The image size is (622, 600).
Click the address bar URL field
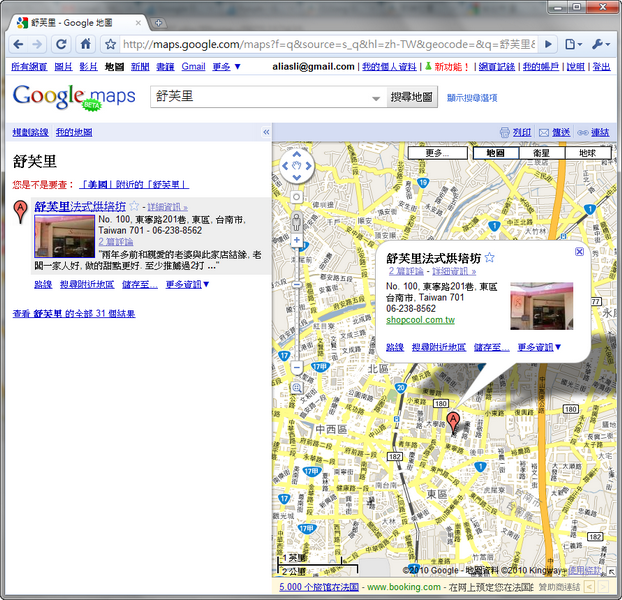point(329,44)
